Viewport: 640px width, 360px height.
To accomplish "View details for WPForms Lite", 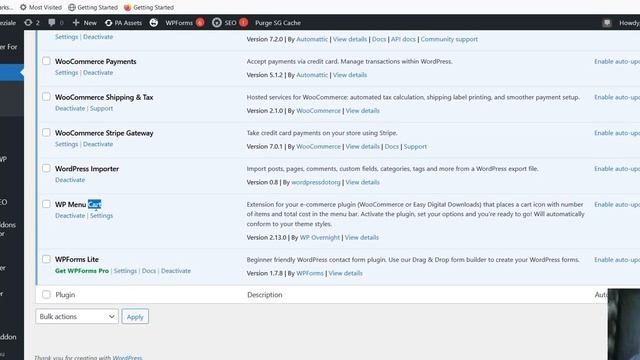I will pos(345,273).
